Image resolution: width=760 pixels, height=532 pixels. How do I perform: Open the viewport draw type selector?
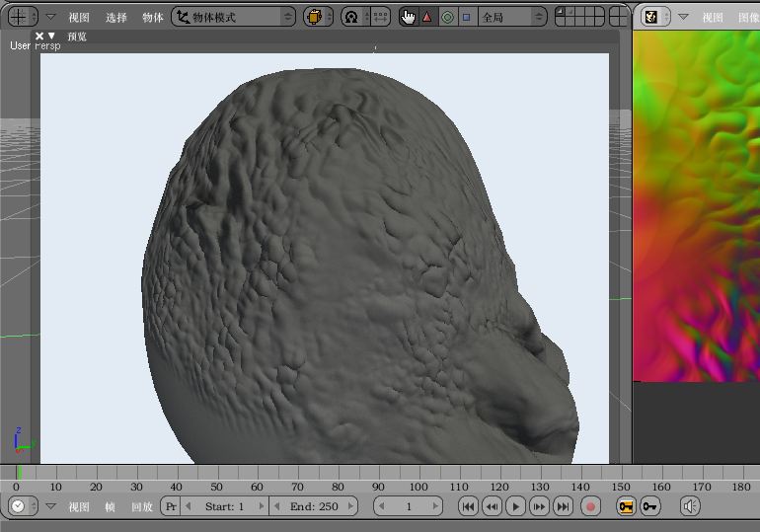pyautogui.click(x=318, y=17)
